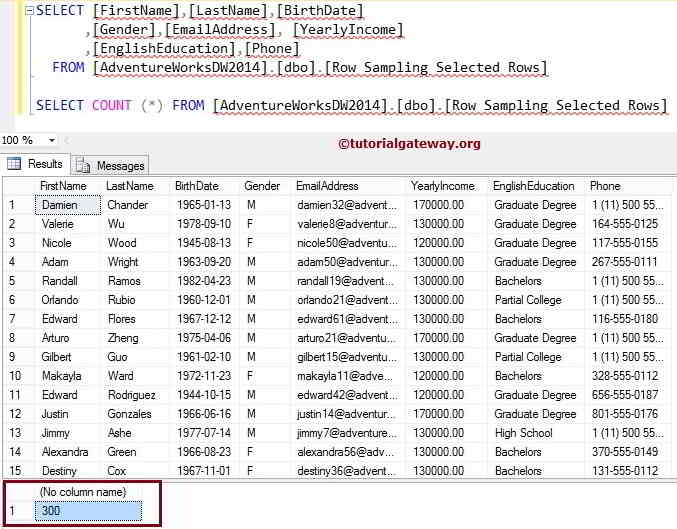677x529 pixels.
Task: Select the LastName cell Zheng
Action: coord(124,338)
